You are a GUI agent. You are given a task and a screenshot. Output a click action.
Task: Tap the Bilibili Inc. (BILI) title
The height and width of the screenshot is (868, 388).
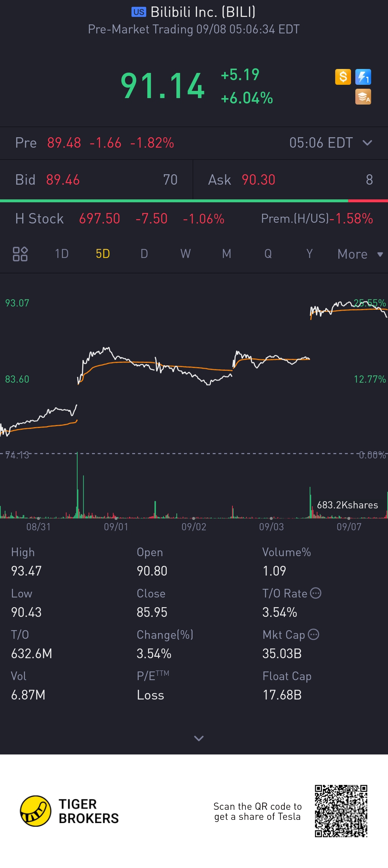pyautogui.click(x=203, y=12)
